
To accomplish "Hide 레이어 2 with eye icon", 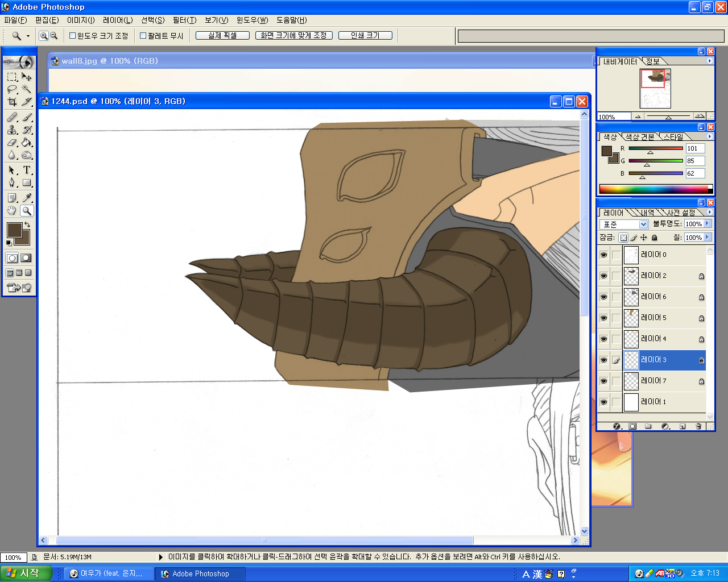I will click(x=603, y=276).
